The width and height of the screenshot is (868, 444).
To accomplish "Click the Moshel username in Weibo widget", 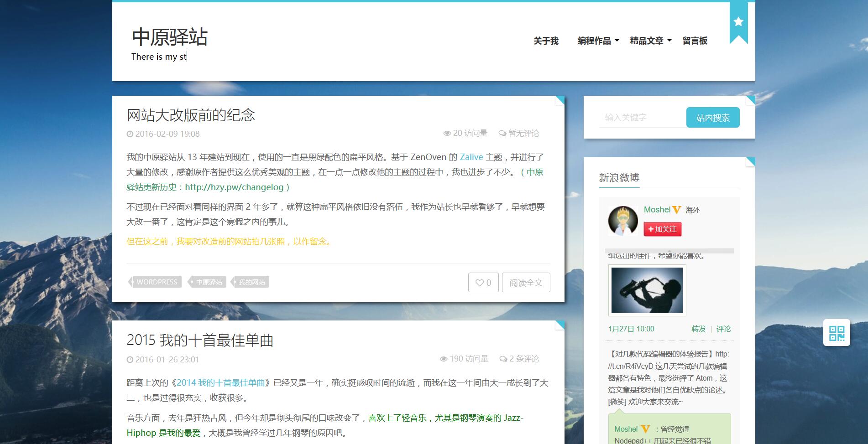I will [657, 210].
